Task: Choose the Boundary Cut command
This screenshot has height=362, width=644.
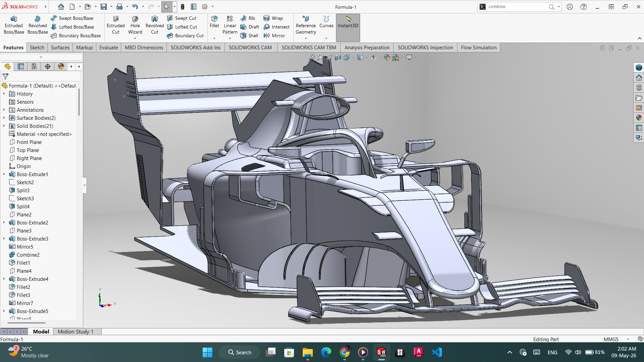Action: (185, 36)
